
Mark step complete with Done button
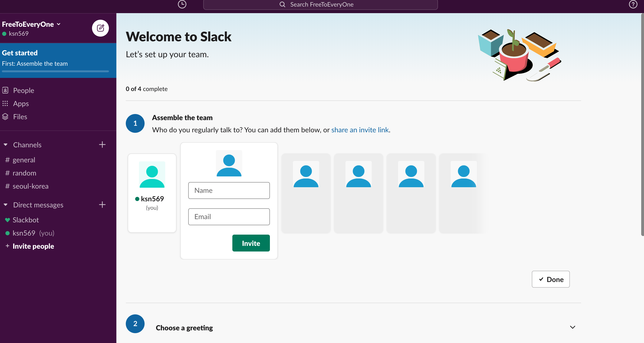tap(550, 279)
